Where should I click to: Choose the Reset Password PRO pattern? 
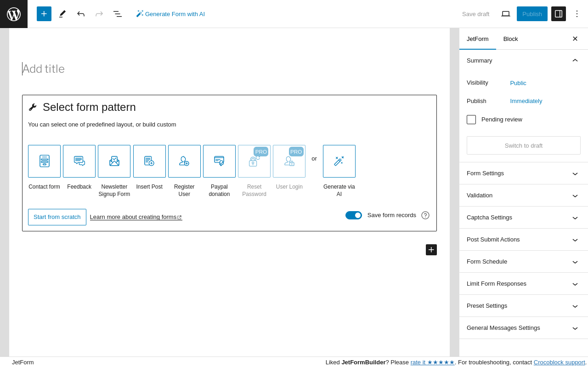254,161
